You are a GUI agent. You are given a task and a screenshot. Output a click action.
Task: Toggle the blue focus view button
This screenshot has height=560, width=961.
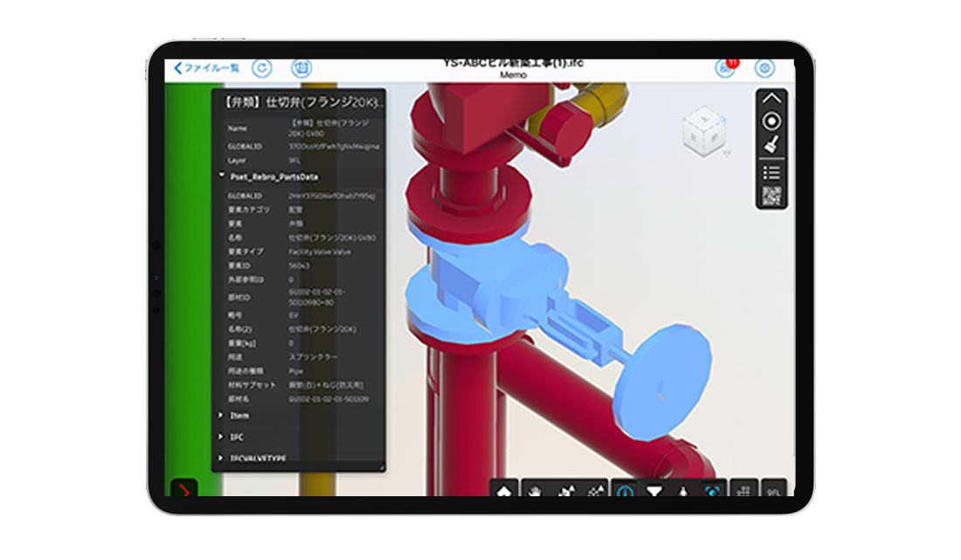(713, 492)
